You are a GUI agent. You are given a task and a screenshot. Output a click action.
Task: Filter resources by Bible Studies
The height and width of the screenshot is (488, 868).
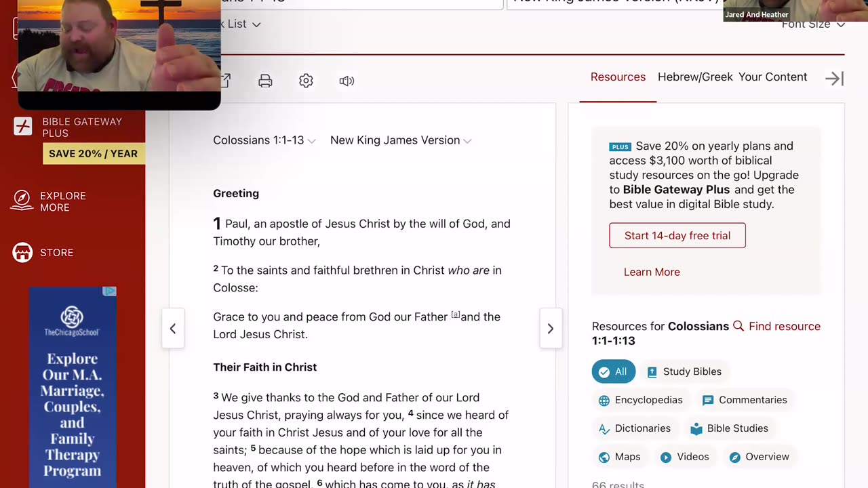tap(729, 428)
